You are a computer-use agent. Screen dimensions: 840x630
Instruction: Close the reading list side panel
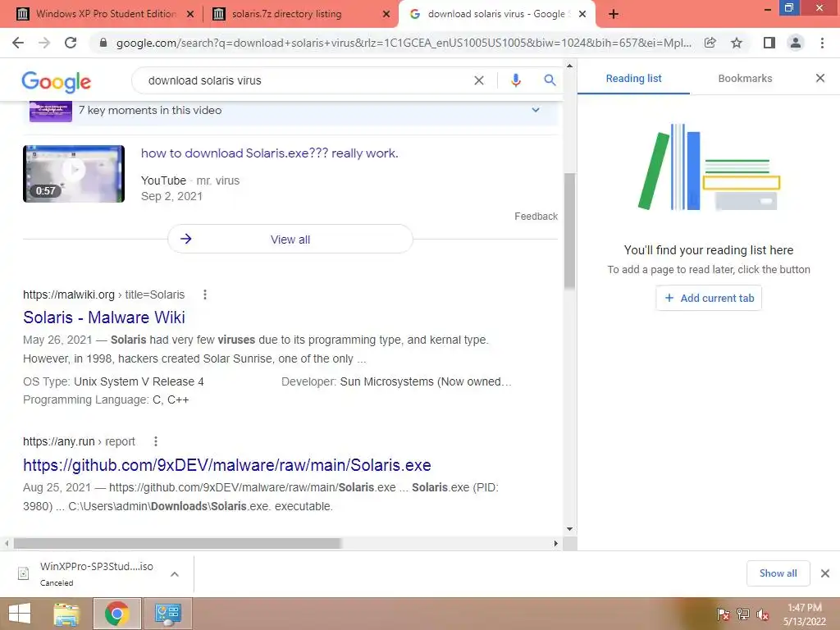820,78
